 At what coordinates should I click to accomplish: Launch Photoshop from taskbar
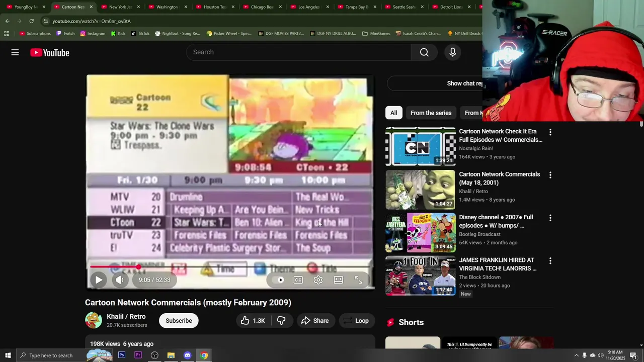point(122,355)
